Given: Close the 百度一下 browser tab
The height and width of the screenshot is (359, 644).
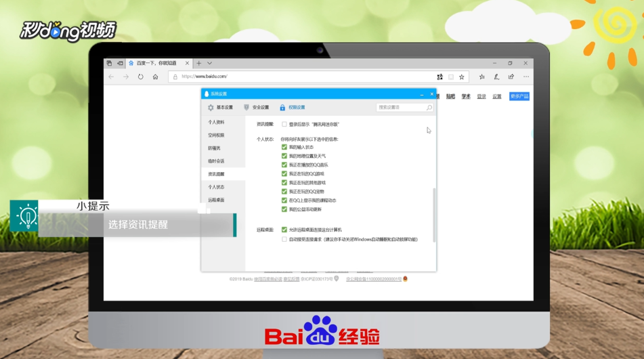Looking at the screenshot, I should (x=187, y=63).
